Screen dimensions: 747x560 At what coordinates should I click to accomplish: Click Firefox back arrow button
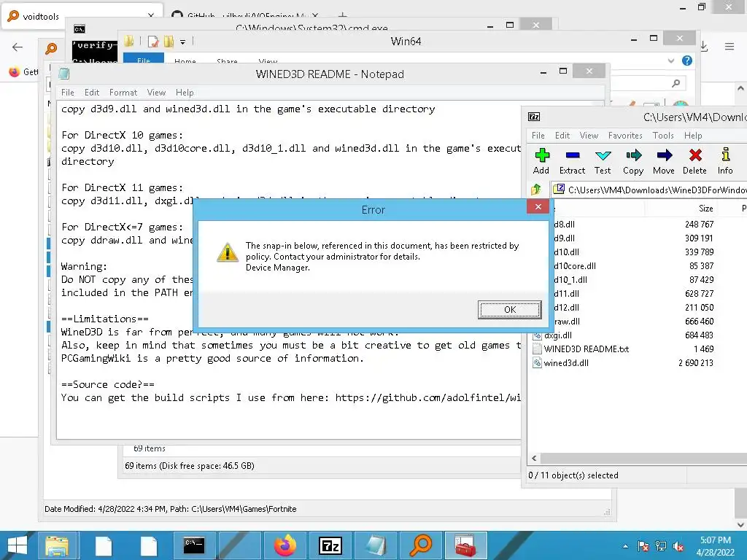pos(18,47)
